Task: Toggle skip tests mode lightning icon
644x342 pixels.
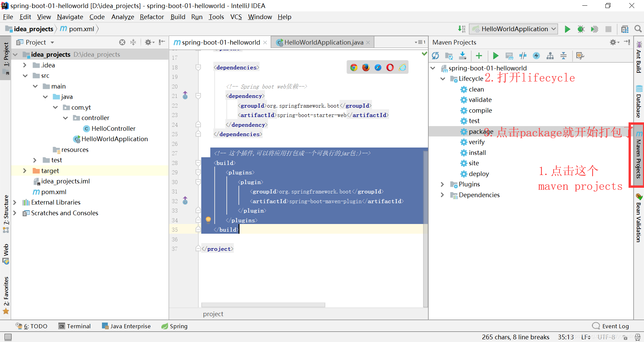Action: tap(536, 56)
